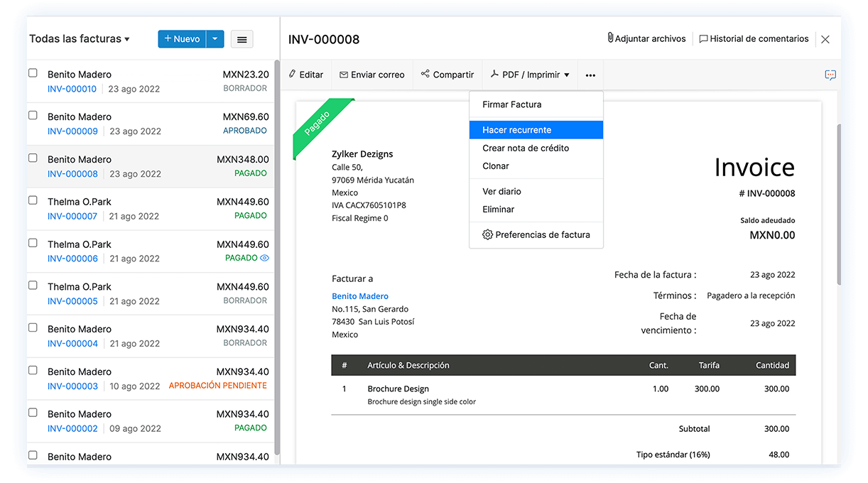The image size is (868, 483).
Task: Click the blue chat bubble icon
Action: 830,75
